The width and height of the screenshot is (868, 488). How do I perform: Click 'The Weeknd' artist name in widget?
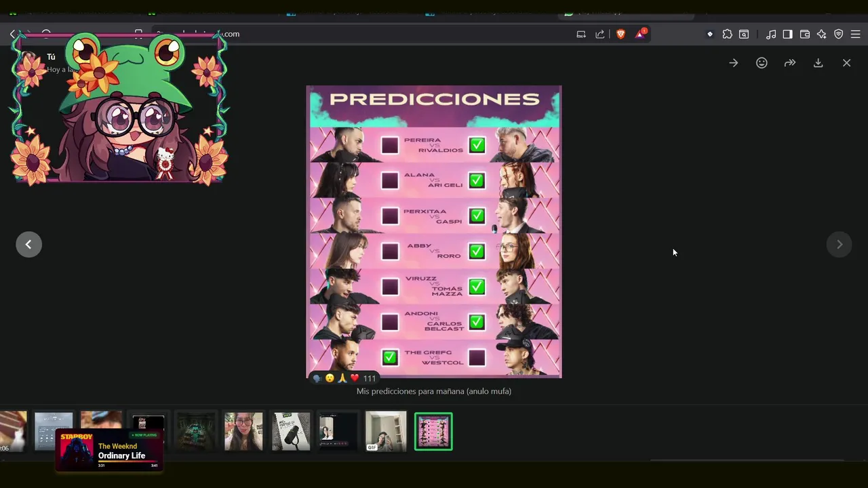(x=117, y=446)
